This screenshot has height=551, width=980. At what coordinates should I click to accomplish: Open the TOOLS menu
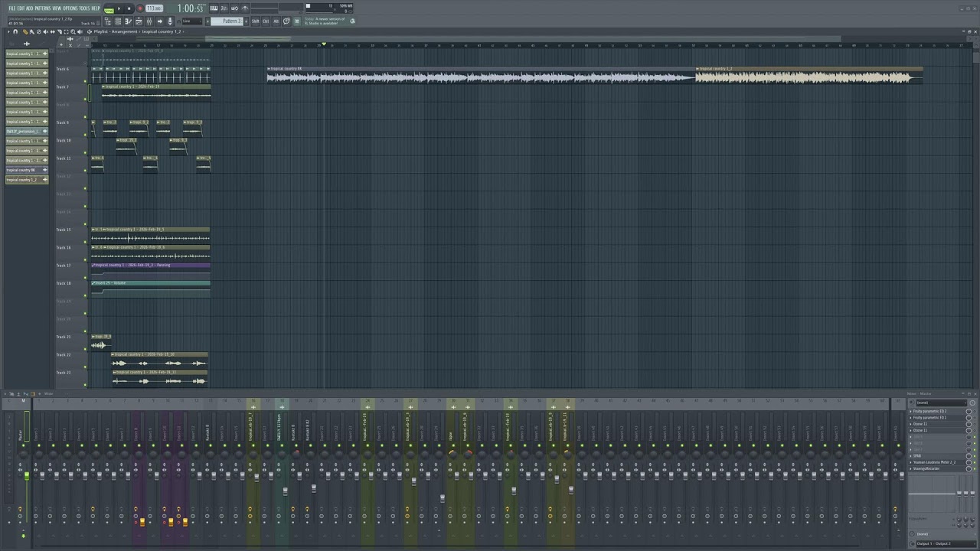84,8
